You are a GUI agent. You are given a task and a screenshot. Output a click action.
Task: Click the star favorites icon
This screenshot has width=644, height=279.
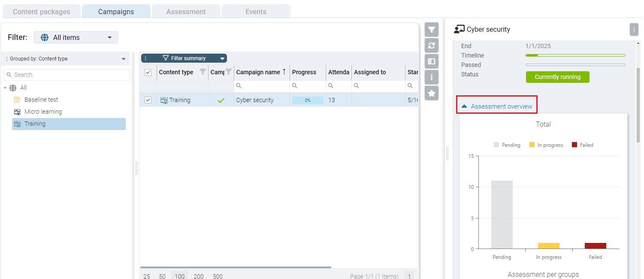432,93
